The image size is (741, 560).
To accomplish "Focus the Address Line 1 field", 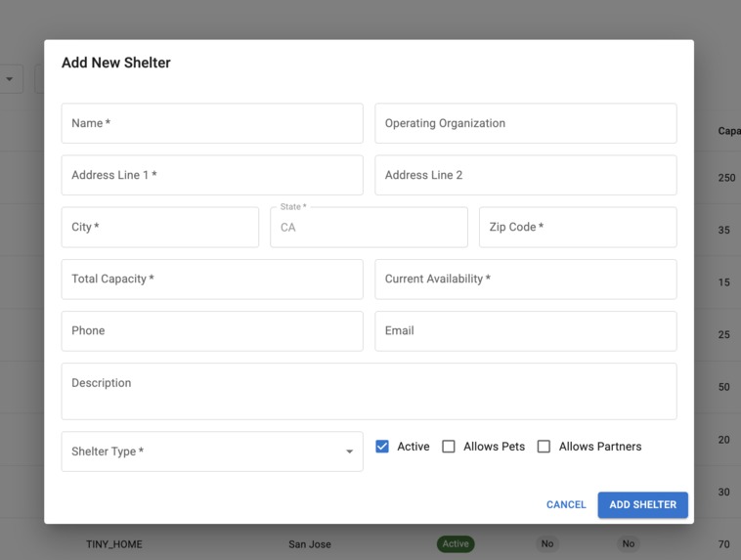I will point(212,175).
